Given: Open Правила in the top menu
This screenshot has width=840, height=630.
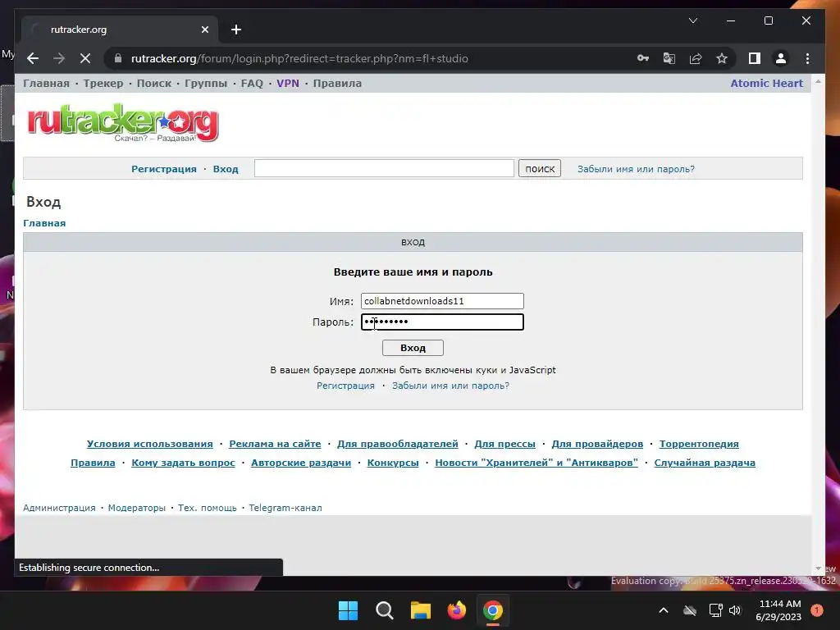Looking at the screenshot, I should pyautogui.click(x=337, y=84).
